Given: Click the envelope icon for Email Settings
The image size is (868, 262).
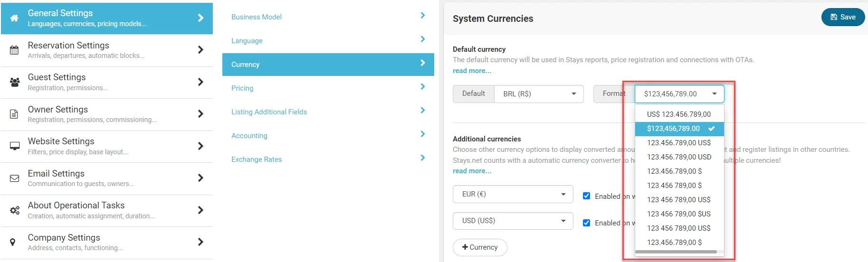Looking at the screenshot, I should coord(15,178).
